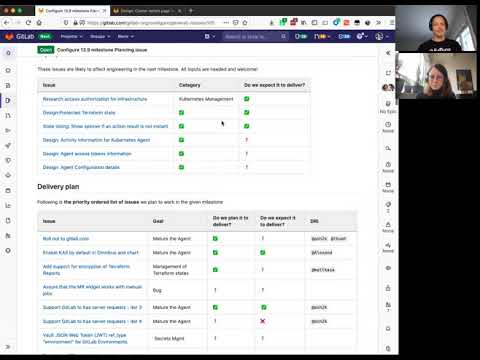This screenshot has height=360, width=480.
Task: Bookmark this page with star icon
Action: coord(245,23)
